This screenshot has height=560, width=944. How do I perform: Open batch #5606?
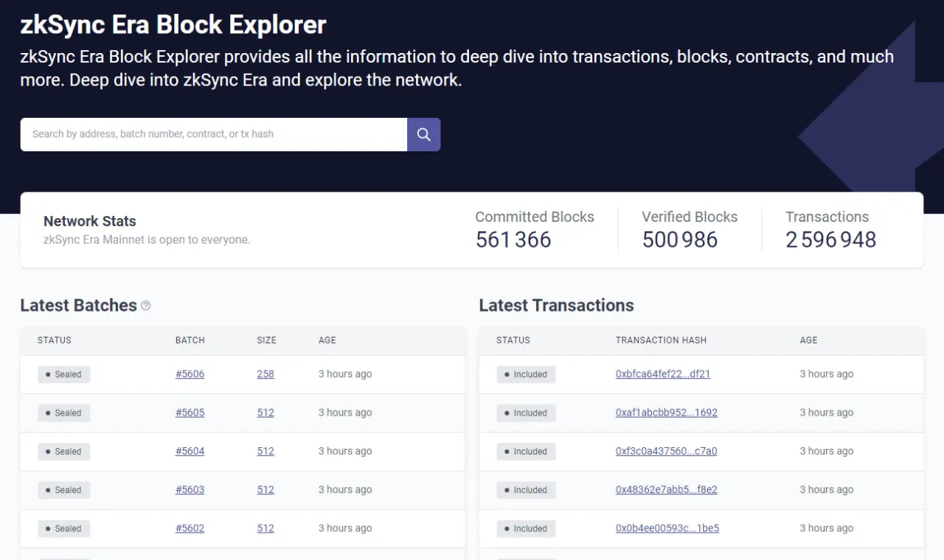(x=190, y=374)
